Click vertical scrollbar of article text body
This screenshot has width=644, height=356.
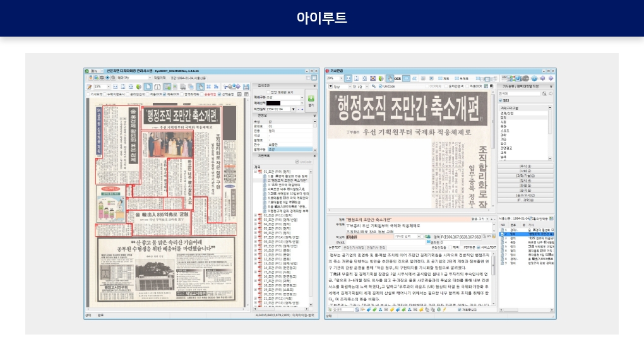pos(493,279)
